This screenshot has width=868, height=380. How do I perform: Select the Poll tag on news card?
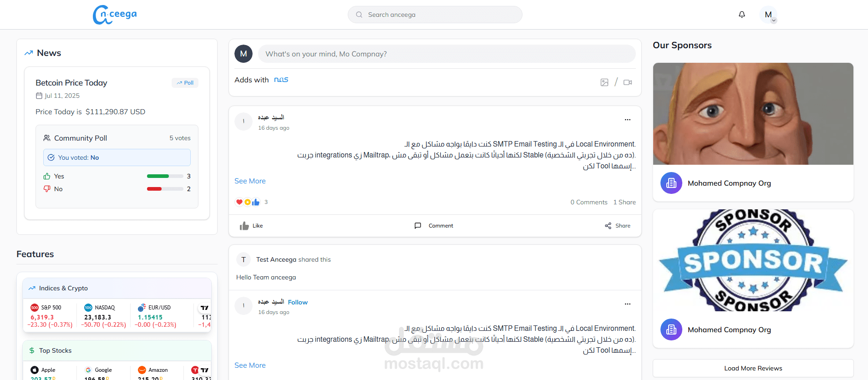click(x=185, y=83)
